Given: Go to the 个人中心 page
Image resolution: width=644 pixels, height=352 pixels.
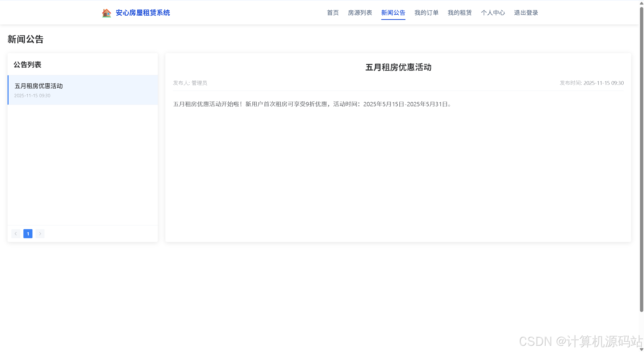Looking at the screenshot, I should pyautogui.click(x=493, y=13).
